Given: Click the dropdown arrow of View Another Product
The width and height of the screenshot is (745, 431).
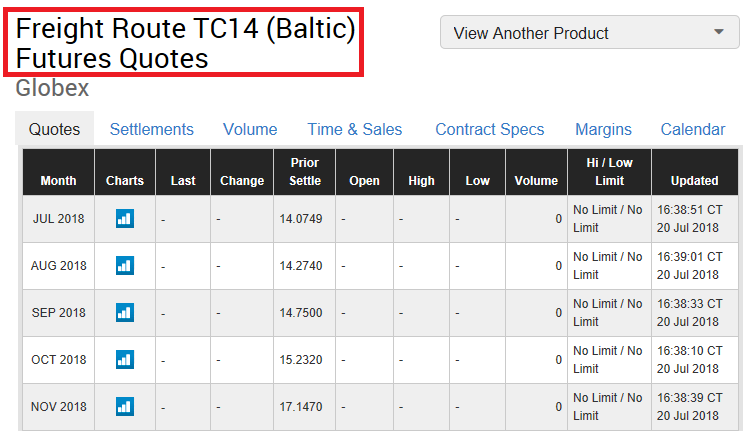Looking at the screenshot, I should (719, 32).
